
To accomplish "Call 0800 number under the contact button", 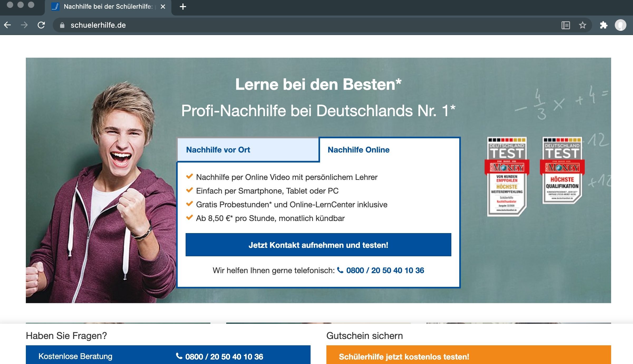I will 385,270.
